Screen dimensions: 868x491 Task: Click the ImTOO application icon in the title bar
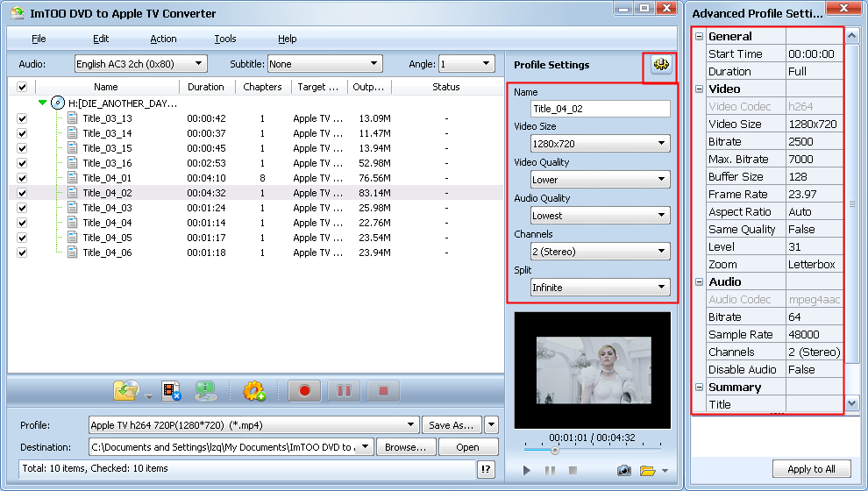click(18, 13)
